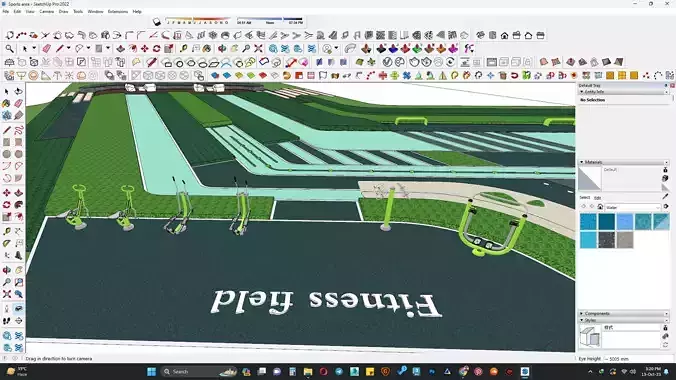Choose the Walk footprints tool

(x=6, y=321)
